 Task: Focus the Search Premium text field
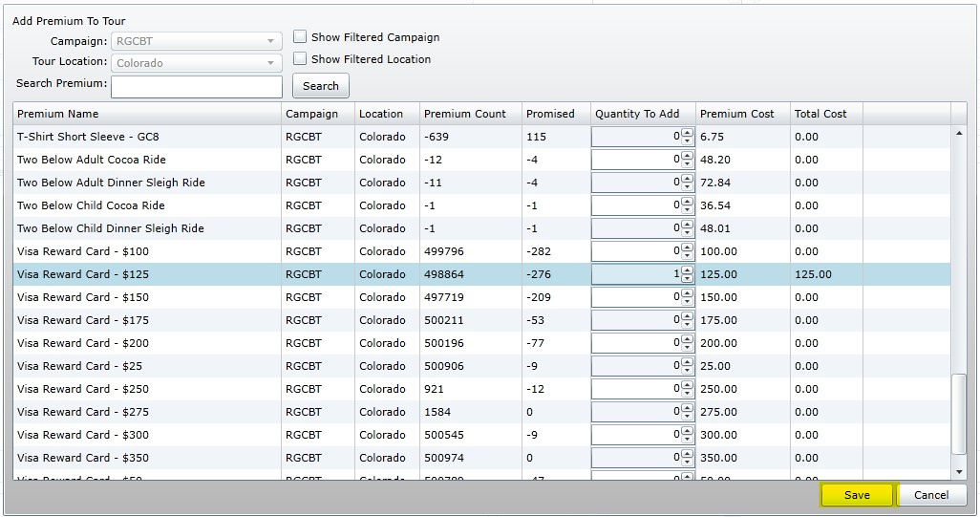[x=196, y=87]
